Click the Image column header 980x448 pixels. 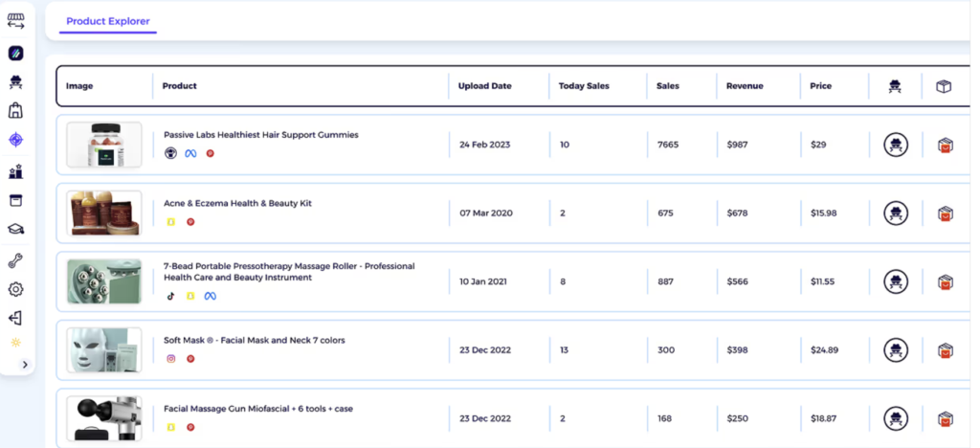point(79,86)
